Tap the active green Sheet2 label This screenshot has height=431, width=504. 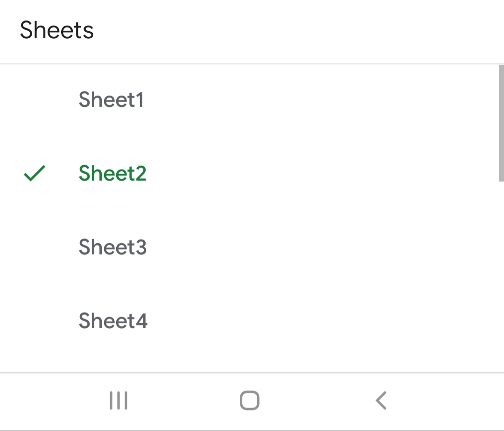pyautogui.click(x=112, y=173)
